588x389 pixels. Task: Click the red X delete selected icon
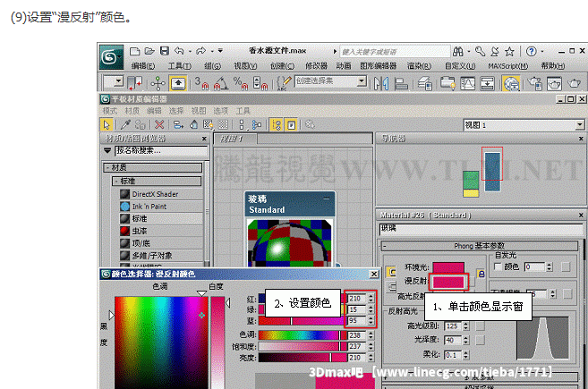(159, 124)
